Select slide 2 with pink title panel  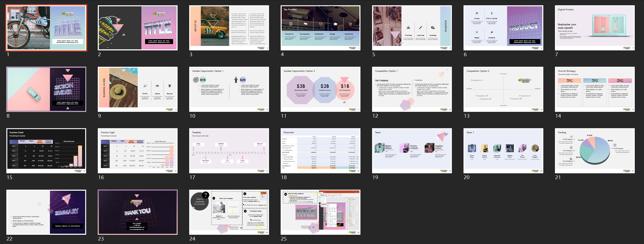pyautogui.click(x=138, y=28)
